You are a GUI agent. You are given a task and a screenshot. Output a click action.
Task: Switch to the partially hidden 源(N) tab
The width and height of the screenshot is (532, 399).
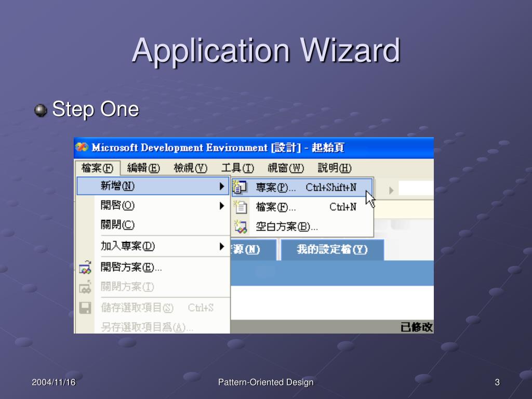[x=254, y=250]
